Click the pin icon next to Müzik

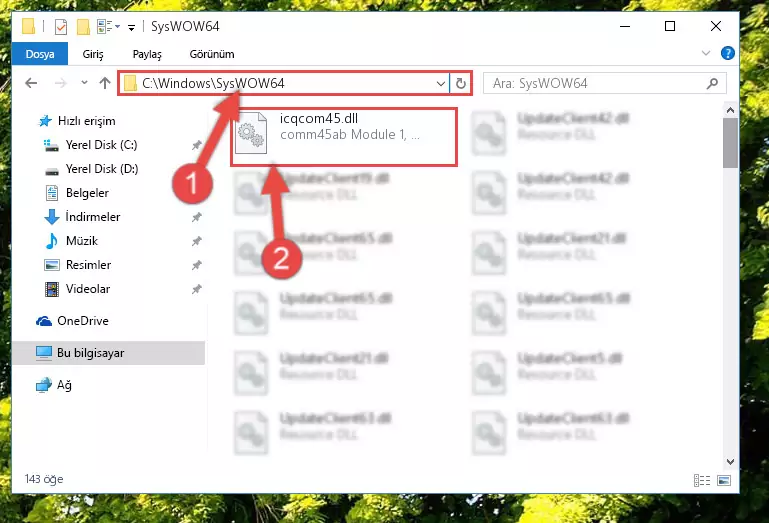pyautogui.click(x=197, y=241)
